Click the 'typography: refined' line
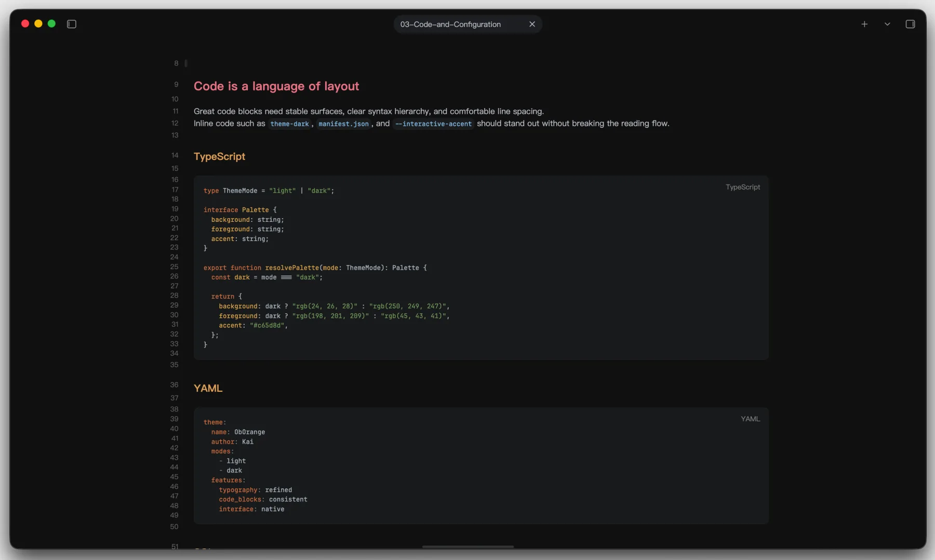This screenshot has width=935, height=560. point(255,490)
